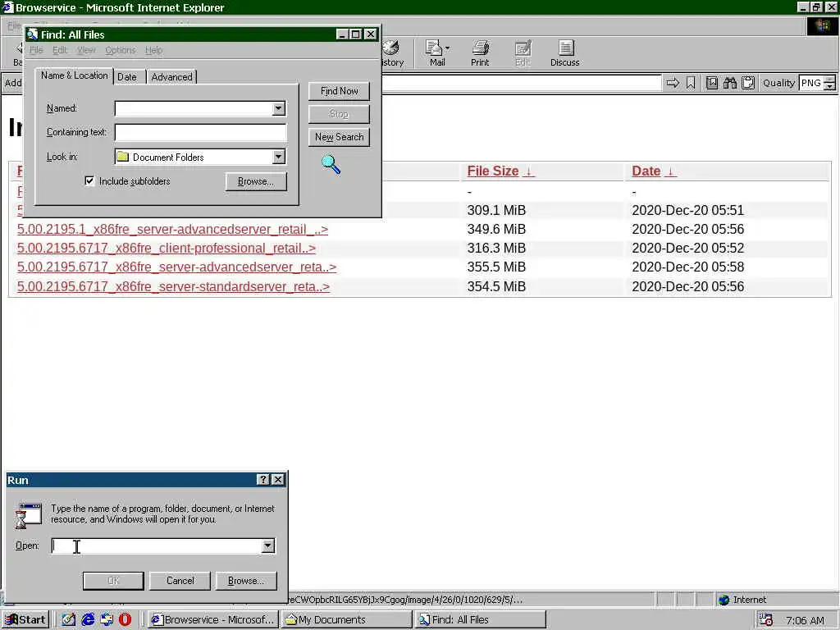
Task: Open the 5.00.2195.6717 client-professional link
Action: tap(166, 248)
